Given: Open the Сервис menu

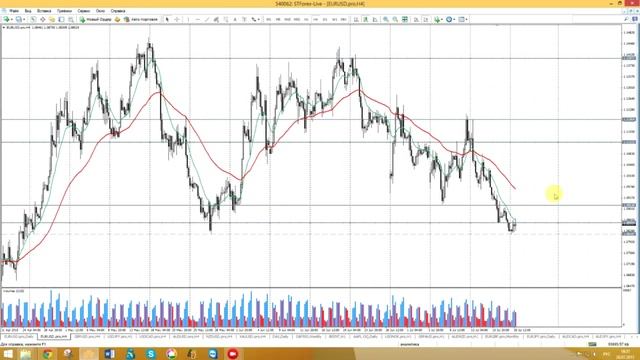Looking at the screenshot, I should (84, 11).
